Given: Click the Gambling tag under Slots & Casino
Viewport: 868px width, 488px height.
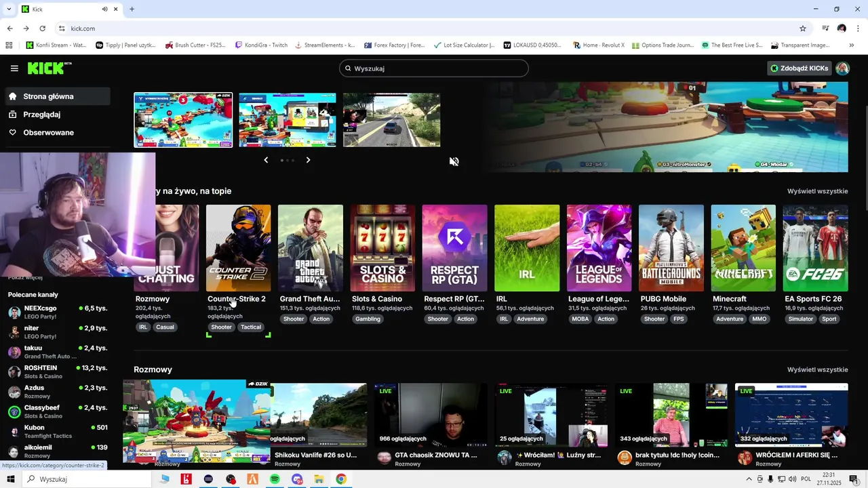Looking at the screenshot, I should point(368,319).
